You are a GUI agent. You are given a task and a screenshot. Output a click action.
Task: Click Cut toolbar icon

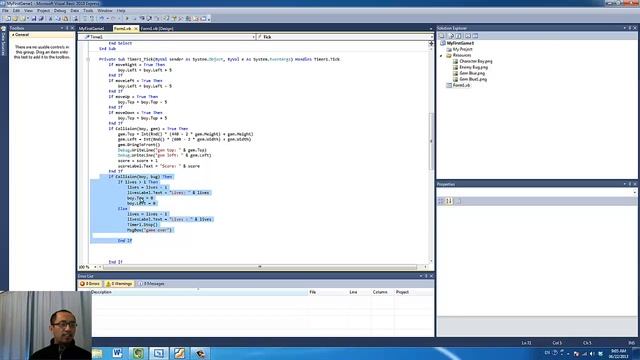(51, 18)
